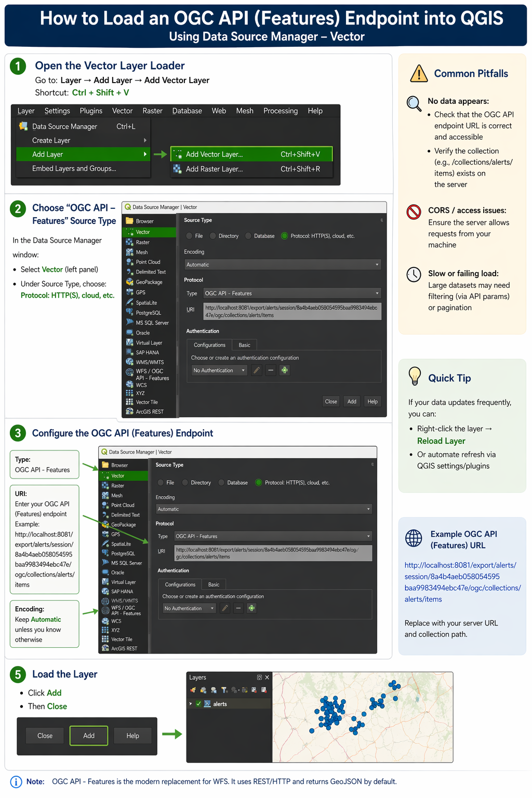Open Type OGC API - Features dropdown, step 2
Screen dimensions: 532x798
(x=292, y=293)
